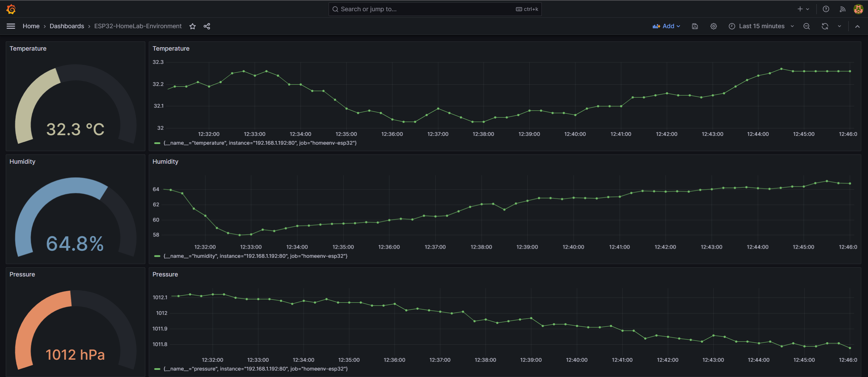Viewport: 868px width, 377px height.
Task: Click the Grafana logo icon
Action: [x=11, y=9]
